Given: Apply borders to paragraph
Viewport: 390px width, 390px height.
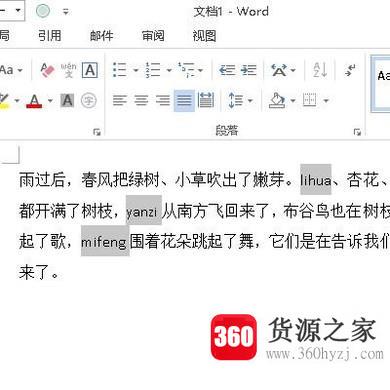Looking at the screenshot, I should point(309,100).
